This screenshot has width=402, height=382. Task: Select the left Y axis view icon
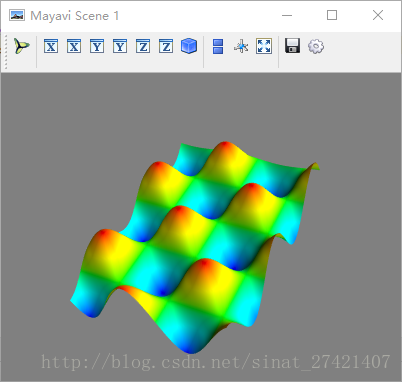[97, 46]
